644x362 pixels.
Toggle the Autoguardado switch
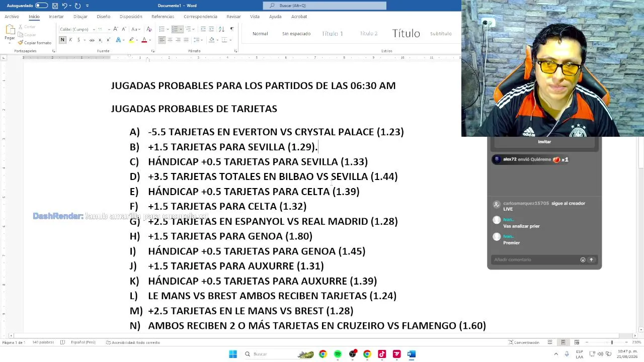click(x=41, y=6)
